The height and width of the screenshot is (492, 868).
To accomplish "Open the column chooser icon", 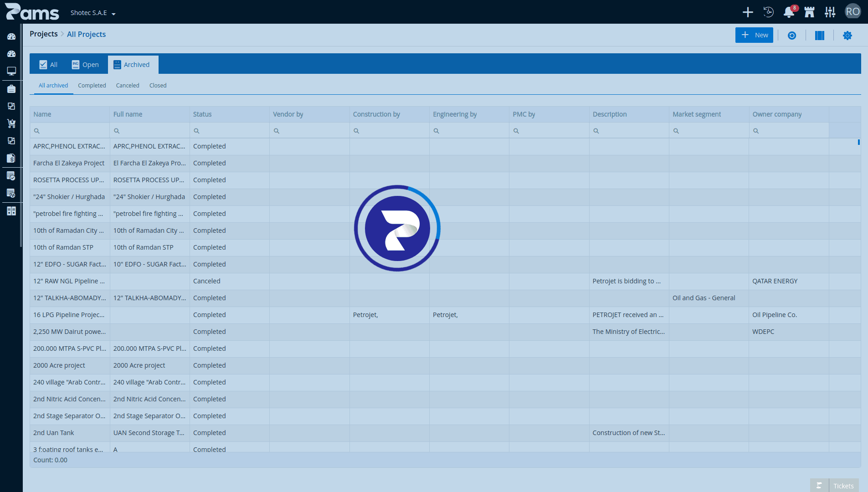I will 820,36.
